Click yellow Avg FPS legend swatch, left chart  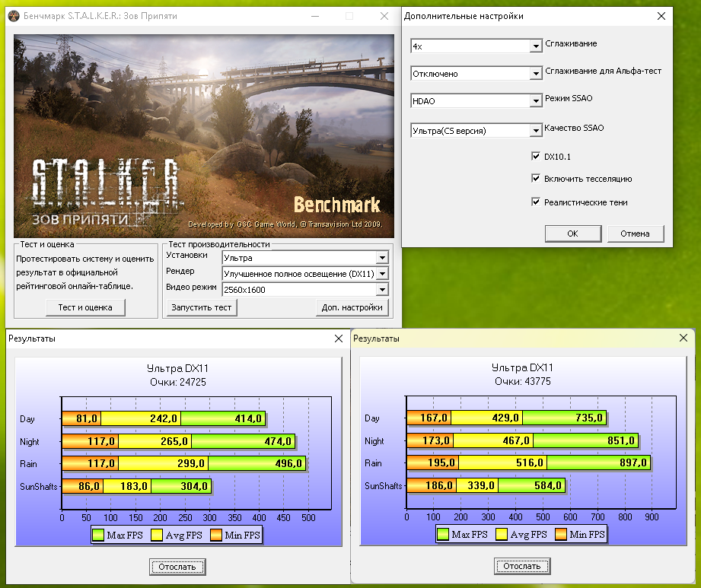pos(157,535)
